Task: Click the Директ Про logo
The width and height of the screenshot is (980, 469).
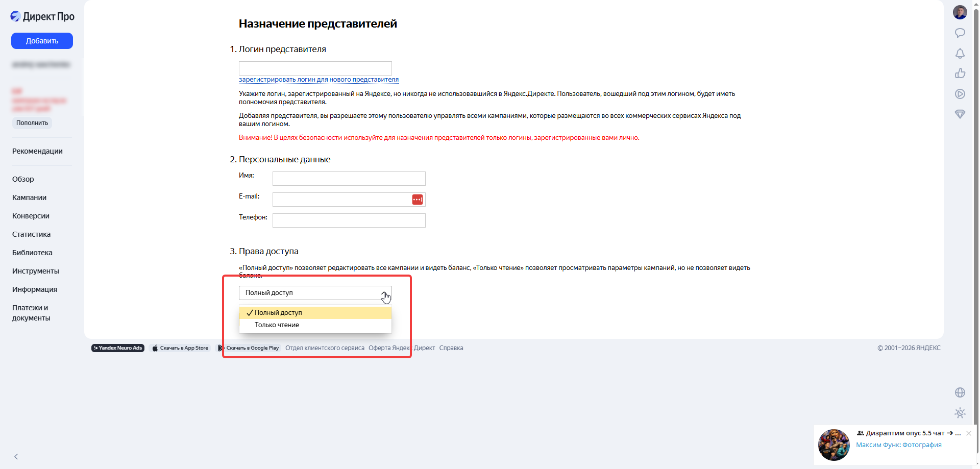Action: pyautogui.click(x=42, y=16)
